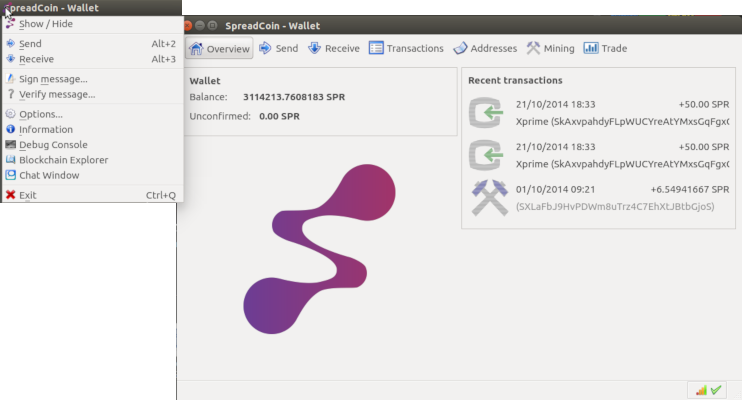The height and width of the screenshot is (400, 742).
Task: Click the green checkmark sync status icon
Action: point(716,390)
